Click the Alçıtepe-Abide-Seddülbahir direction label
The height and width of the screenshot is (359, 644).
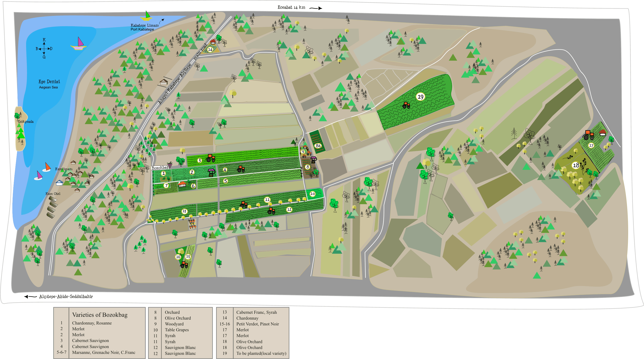click(66, 296)
